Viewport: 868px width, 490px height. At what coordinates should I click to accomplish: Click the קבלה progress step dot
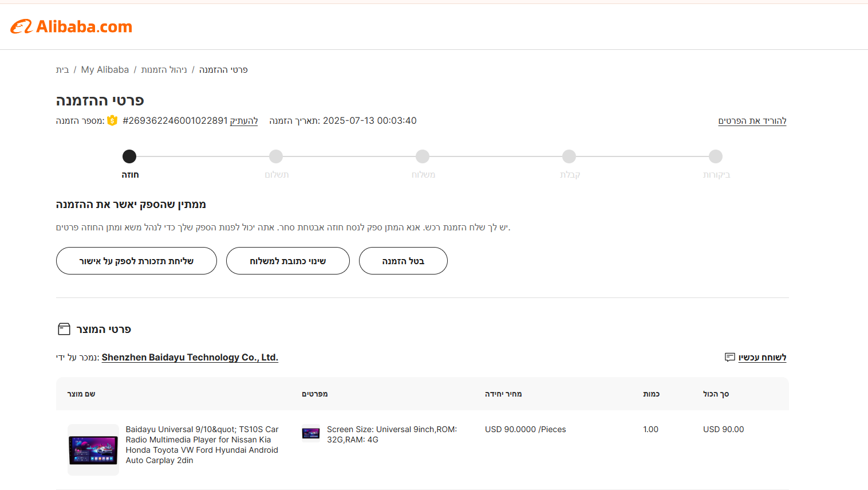point(569,156)
